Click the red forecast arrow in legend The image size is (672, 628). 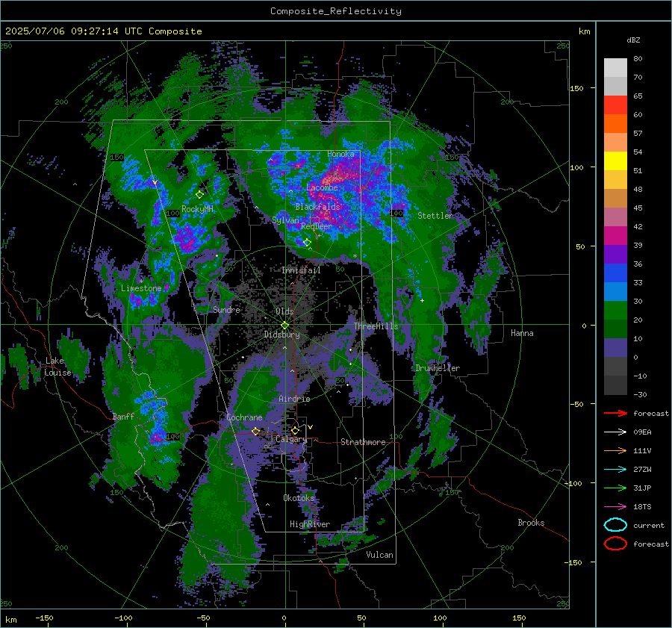pyautogui.click(x=615, y=413)
